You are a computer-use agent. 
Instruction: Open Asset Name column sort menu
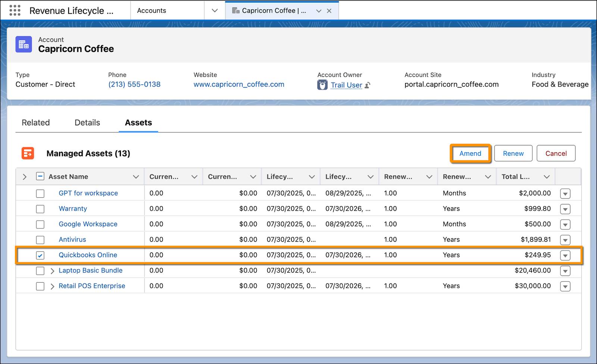tap(136, 177)
